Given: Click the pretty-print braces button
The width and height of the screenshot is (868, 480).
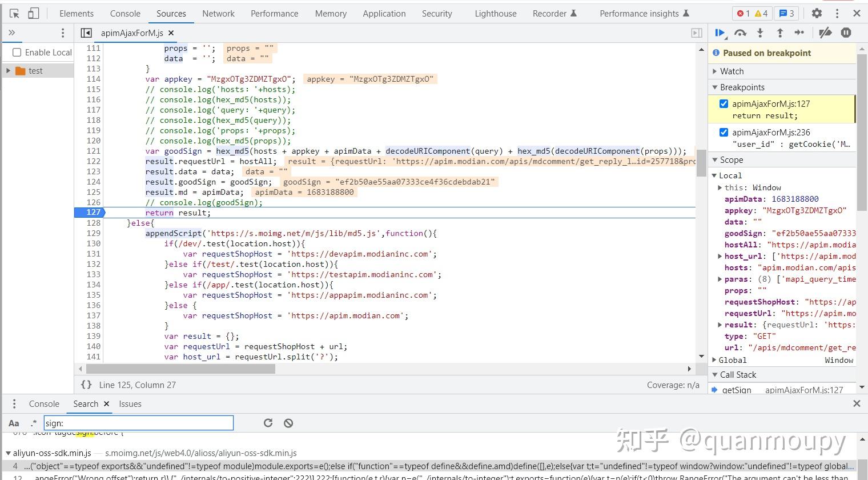Looking at the screenshot, I should click(x=87, y=385).
